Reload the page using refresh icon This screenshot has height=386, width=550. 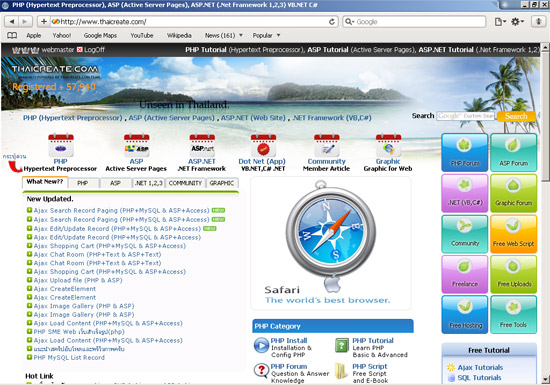[331, 21]
